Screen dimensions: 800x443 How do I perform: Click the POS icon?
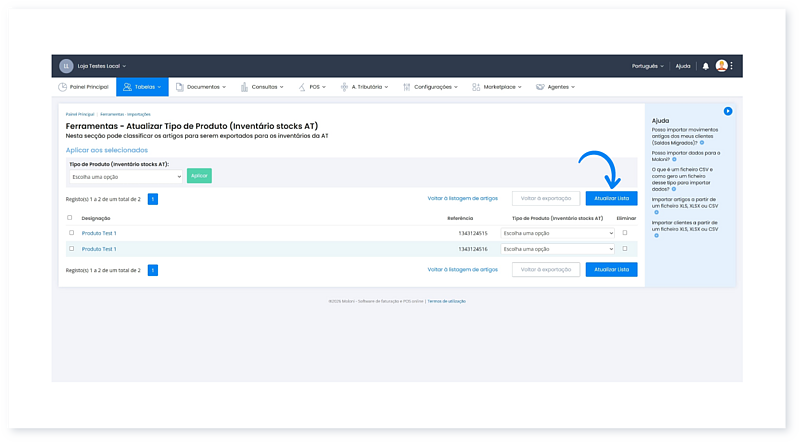pos(302,87)
